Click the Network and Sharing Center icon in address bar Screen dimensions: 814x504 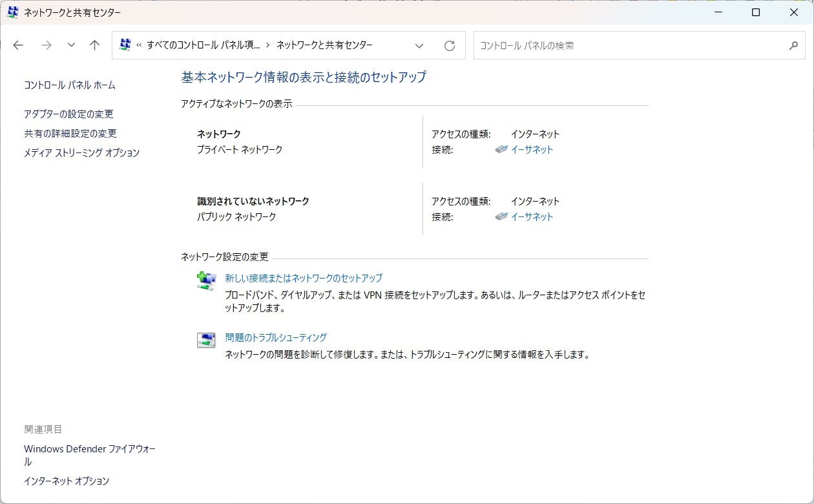pos(125,45)
